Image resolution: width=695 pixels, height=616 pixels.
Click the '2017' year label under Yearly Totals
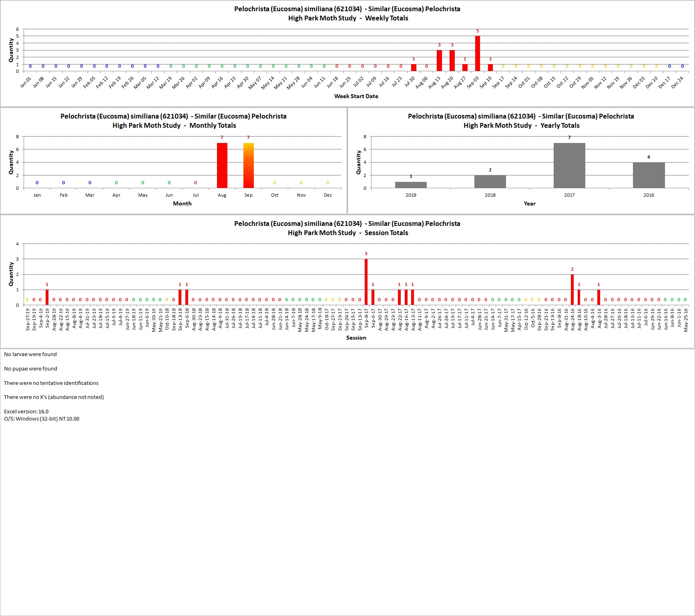[x=569, y=195]
